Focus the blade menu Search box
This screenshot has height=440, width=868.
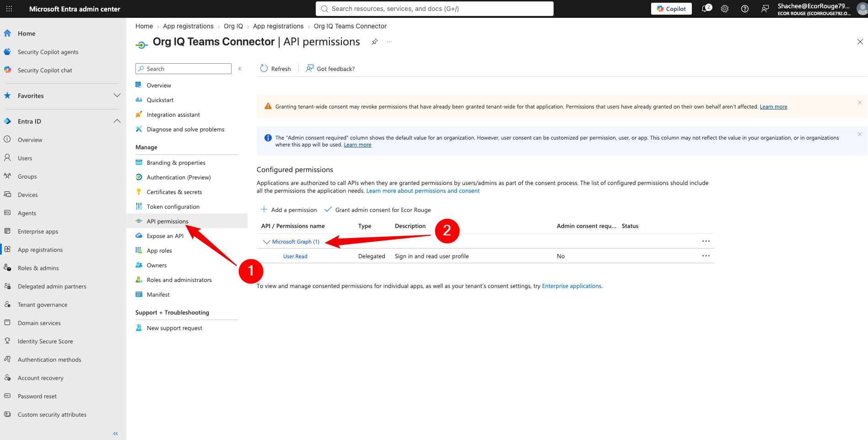click(183, 69)
